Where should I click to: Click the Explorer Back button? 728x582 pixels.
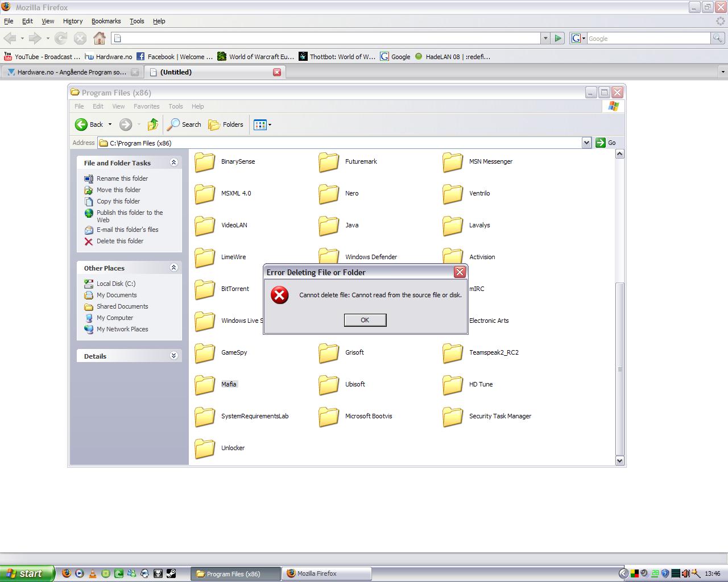click(x=89, y=124)
